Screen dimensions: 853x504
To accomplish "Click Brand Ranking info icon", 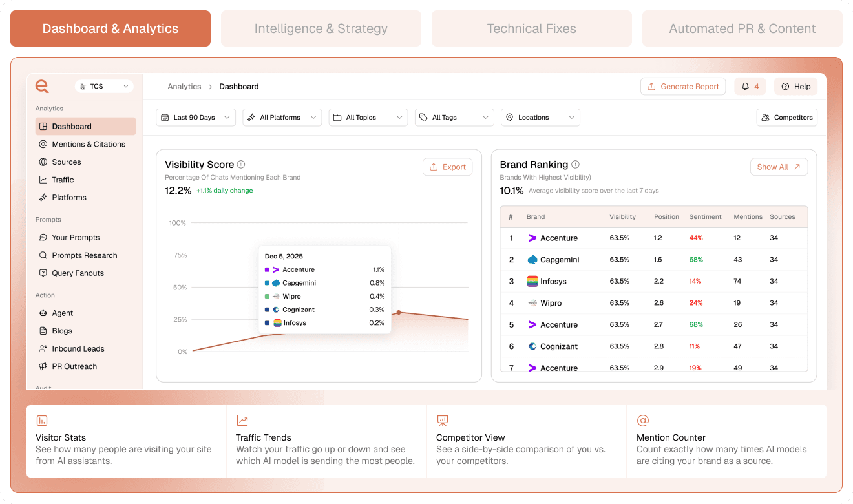I will point(575,165).
